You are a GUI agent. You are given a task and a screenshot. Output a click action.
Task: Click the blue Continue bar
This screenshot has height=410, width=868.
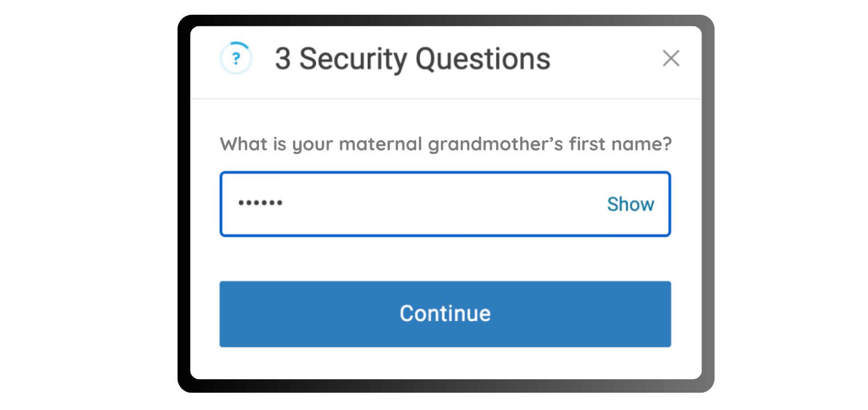pos(445,314)
